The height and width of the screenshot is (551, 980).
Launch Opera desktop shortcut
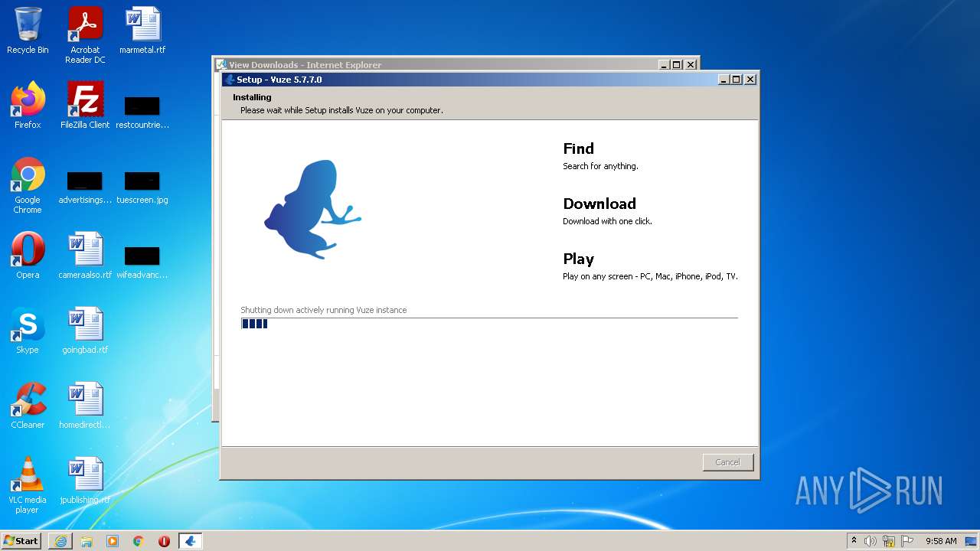(x=28, y=256)
